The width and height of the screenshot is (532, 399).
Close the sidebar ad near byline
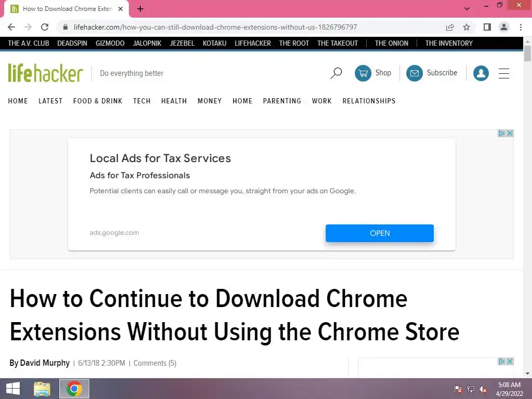click(x=510, y=362)
